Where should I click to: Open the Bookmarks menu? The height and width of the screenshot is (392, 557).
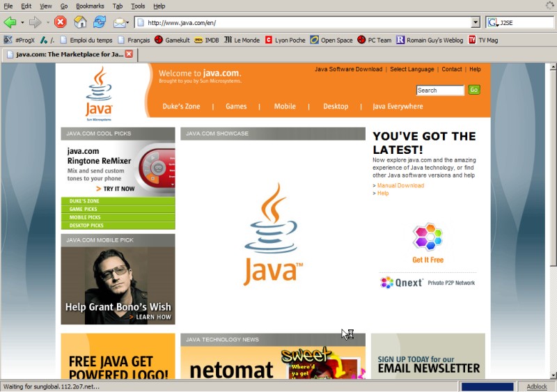(91, 6)
